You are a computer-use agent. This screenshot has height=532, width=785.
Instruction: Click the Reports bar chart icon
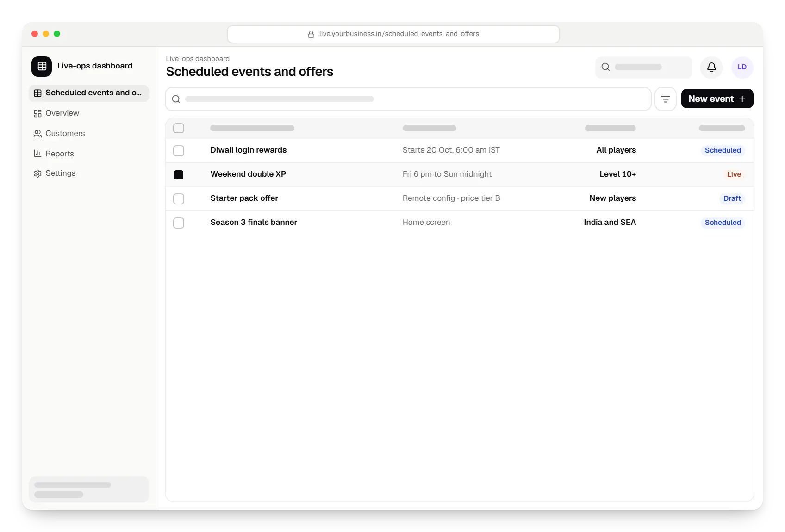37,154
